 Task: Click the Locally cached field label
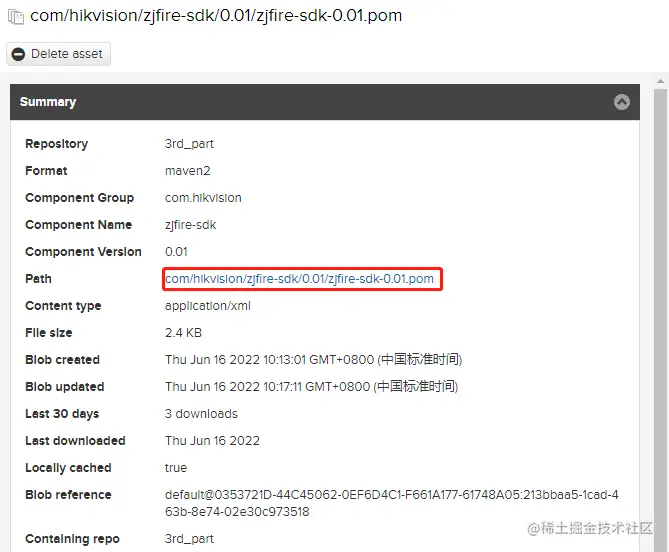tap(68, 468)
